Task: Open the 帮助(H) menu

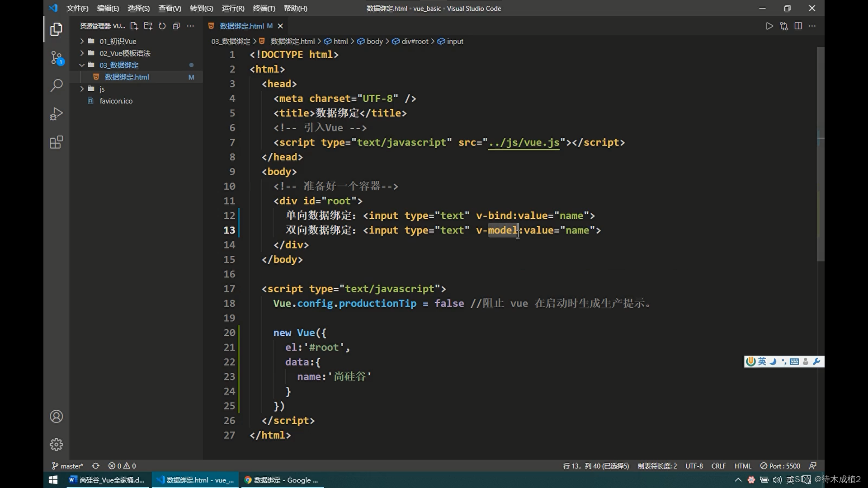Action: click(296, 8)
